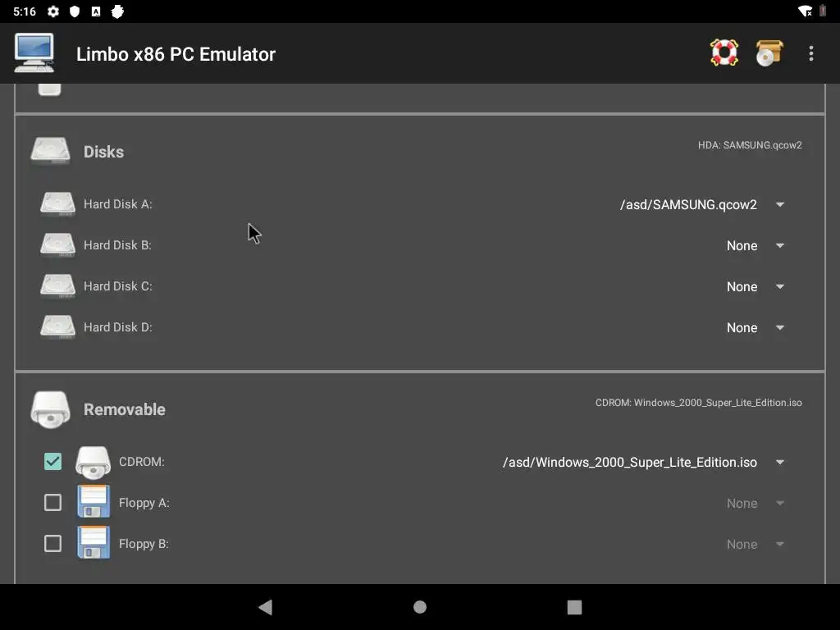Tap the Android recent apps button
Viewport: 840px width, 630px height.
tap(574, 607)
